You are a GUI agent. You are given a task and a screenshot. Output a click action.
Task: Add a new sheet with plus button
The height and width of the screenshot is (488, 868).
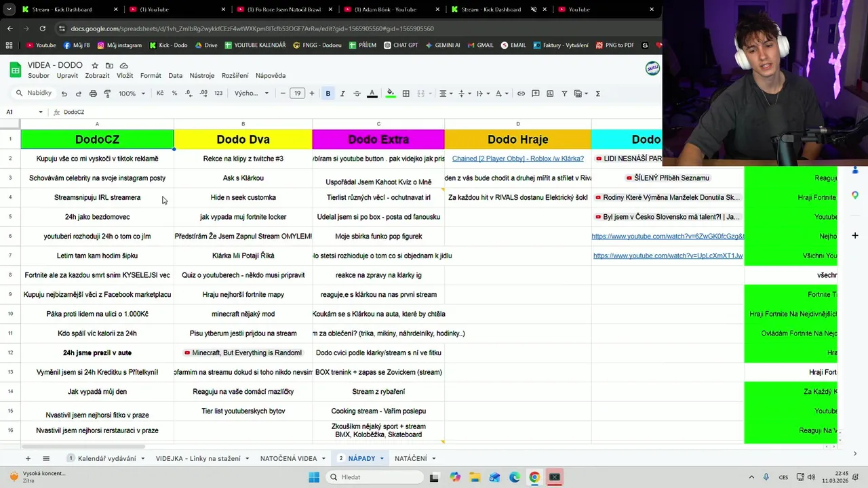(28, 459)
